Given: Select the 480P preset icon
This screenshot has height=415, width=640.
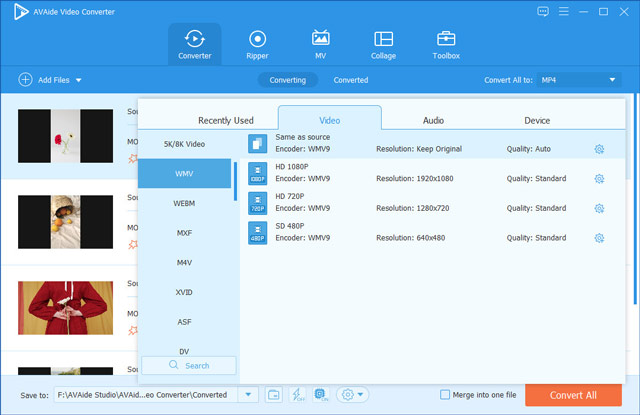Looking at the screenshot, I should (258, 233).
